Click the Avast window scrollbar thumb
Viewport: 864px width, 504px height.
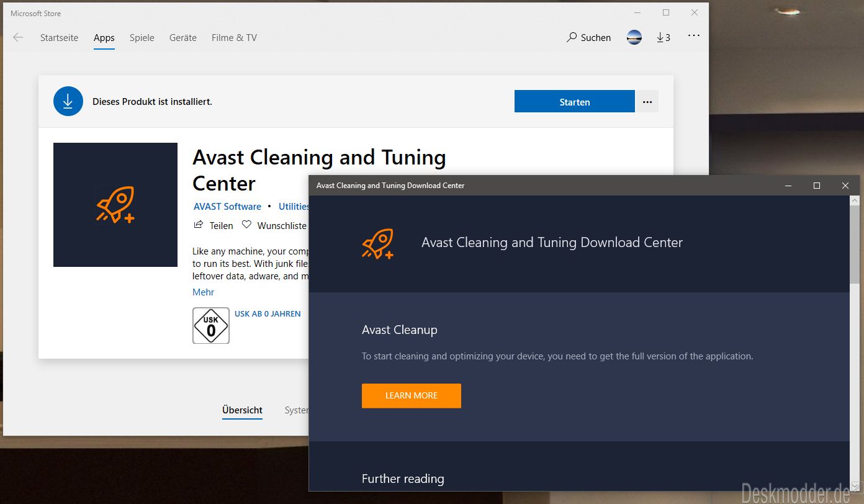(855, 243)
